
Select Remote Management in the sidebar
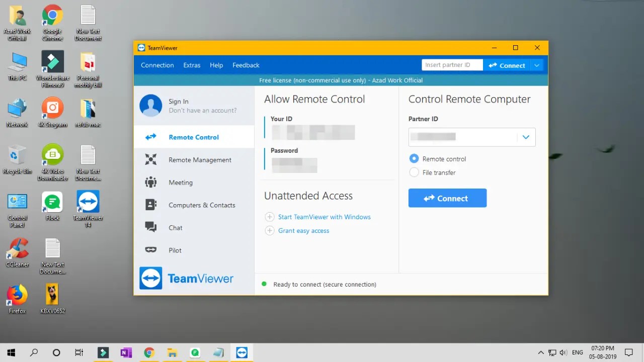click(200, 159)
